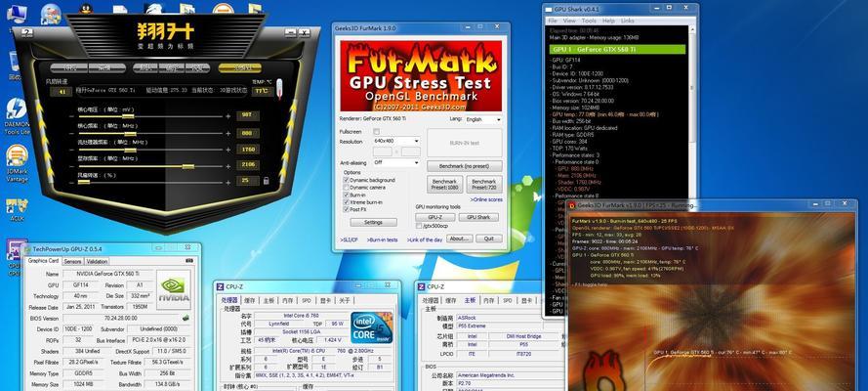
Task: Click the GPU-Z screenshot camera icon
Action: 189,261
